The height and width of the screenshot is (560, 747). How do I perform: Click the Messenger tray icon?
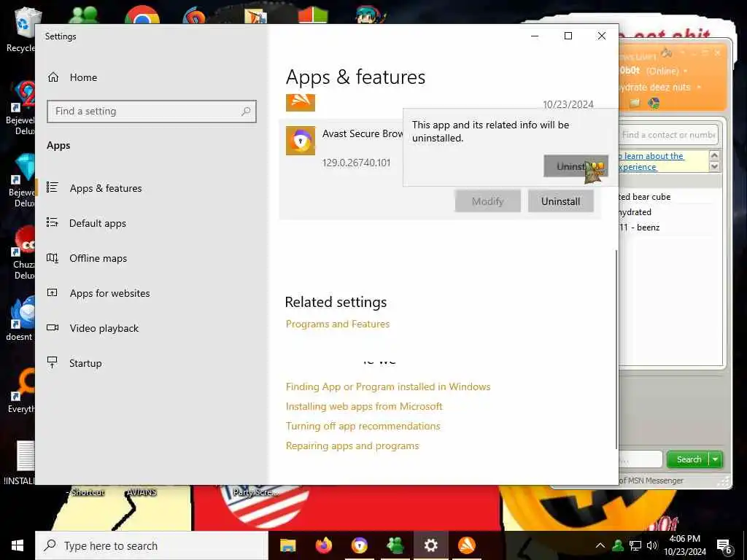(x=618, y=545)
